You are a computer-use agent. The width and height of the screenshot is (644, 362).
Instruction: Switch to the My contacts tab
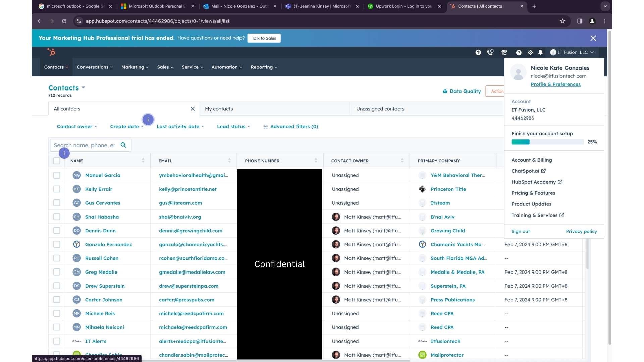[275, 109]
